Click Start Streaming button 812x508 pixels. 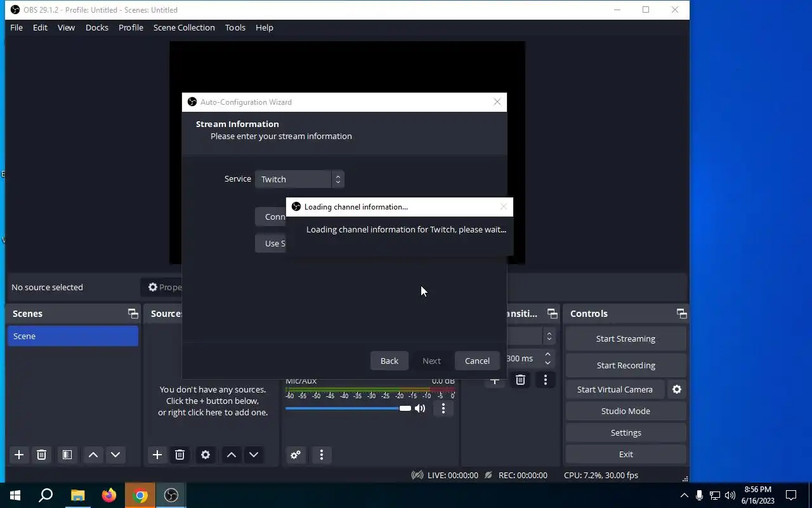click(625, 338)
